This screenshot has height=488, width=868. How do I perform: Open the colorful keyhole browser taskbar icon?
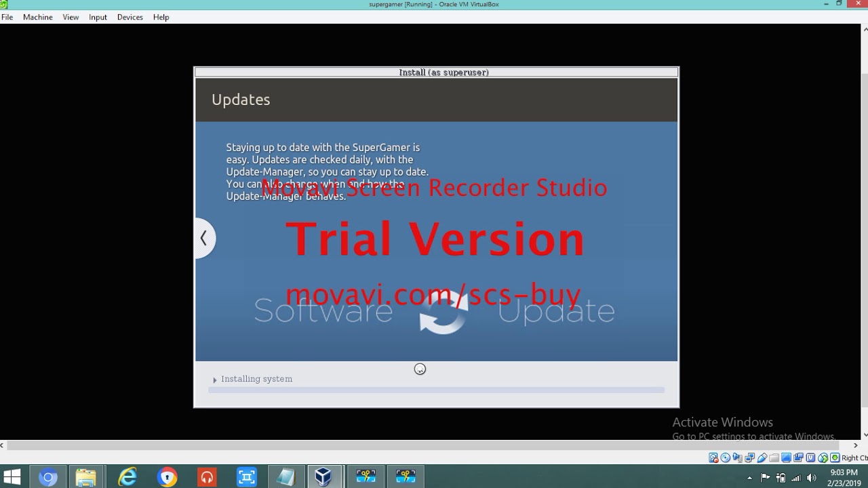pyautogui.click(x=167, y=477)
